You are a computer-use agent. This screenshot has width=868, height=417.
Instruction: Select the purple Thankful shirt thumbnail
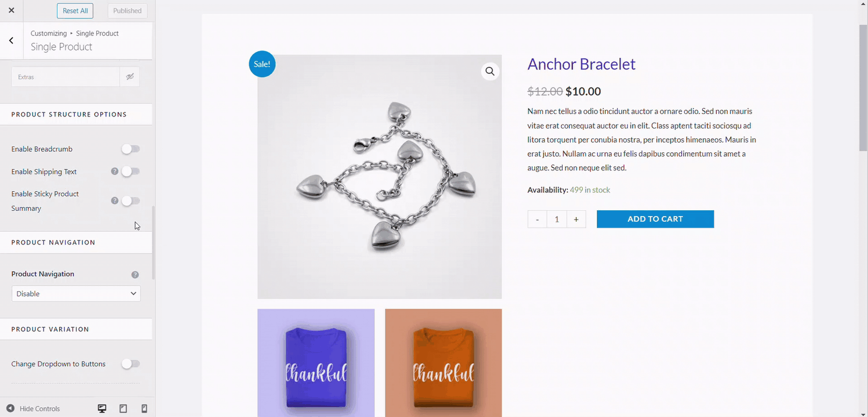(316, 363)
